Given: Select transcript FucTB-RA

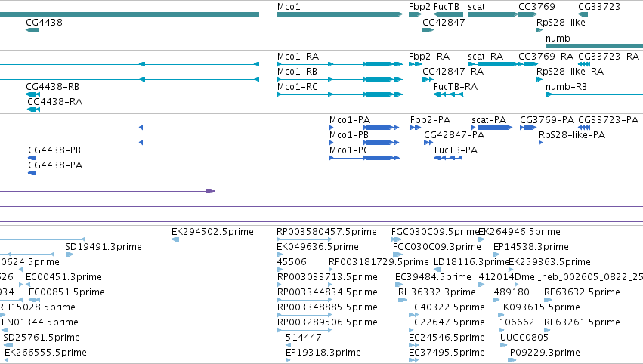Looking at the screenshot, I should 456,87.
